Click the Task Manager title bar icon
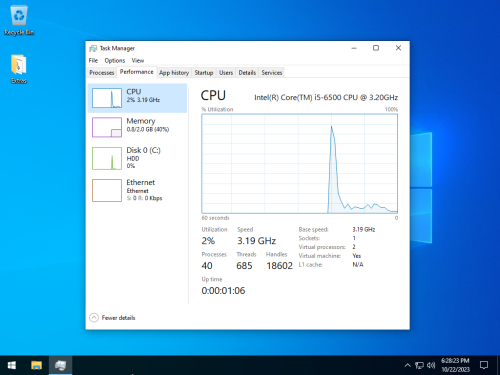The height and width of the screenshot is (375, 500). click(x=93, y=48)
